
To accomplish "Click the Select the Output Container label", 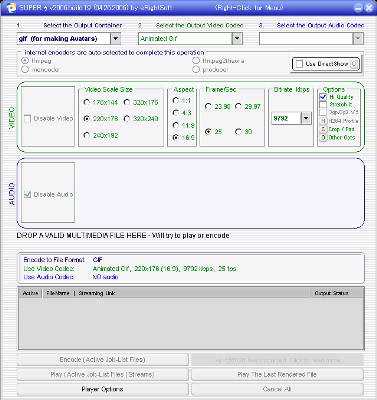I will coord(83,25).
